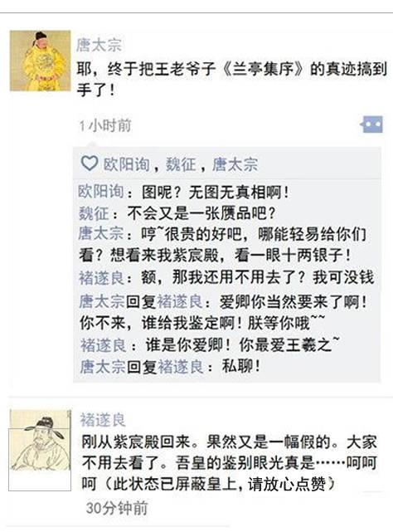
Task: Tap the 30分钟前 timestamp
Action: 117,508
